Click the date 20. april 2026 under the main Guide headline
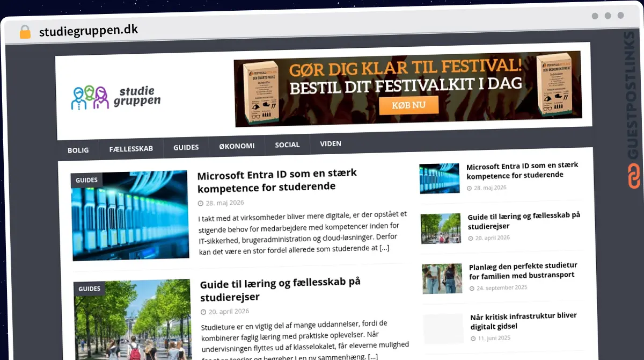Image resolution: width=644 pixels, height=360 pixels. [229, 311]
